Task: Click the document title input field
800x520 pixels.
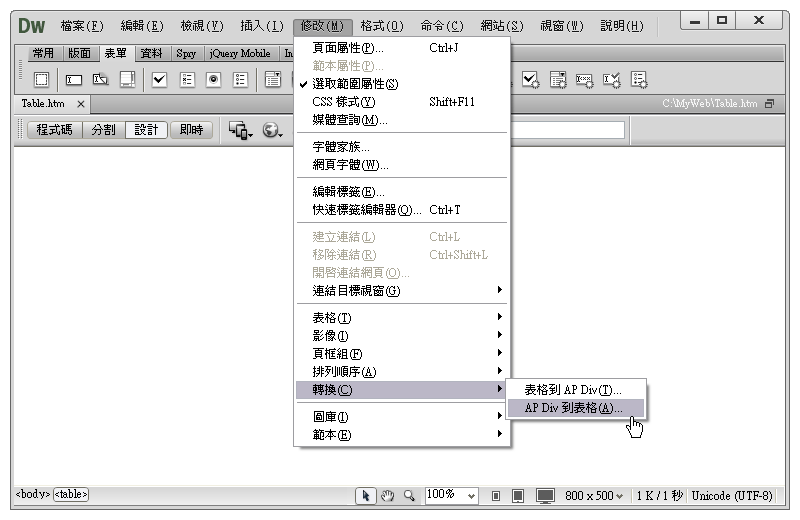Action: click(567, 130)
